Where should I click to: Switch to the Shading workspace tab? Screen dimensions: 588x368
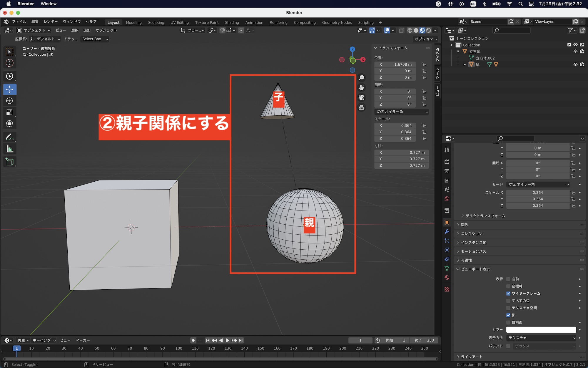pos(232,22)
